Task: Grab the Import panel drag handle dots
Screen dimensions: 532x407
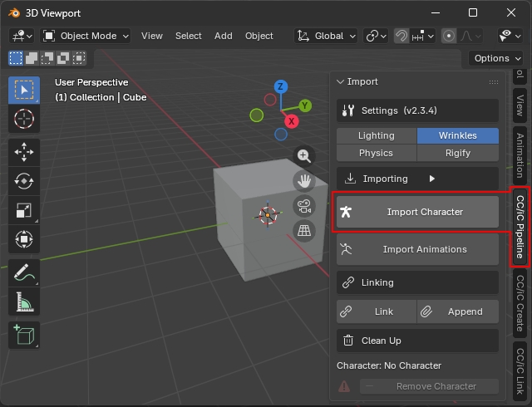Action: click(493, 82)
